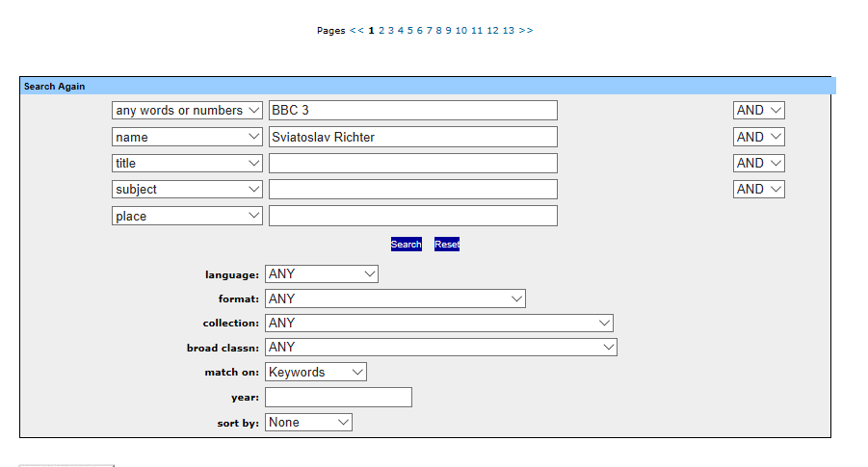This screenshot has height=467, width=868.
Task: Go to results page 6
Action: click(420, 31)
